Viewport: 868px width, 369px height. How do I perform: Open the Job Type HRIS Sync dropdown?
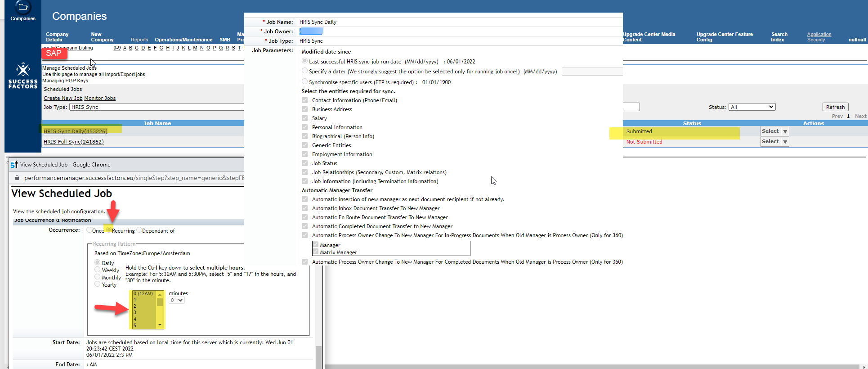click(157, 107)
